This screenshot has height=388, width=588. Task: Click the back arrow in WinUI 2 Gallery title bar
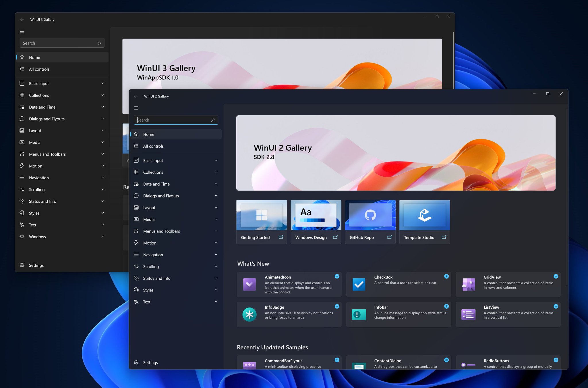point(136,96)
